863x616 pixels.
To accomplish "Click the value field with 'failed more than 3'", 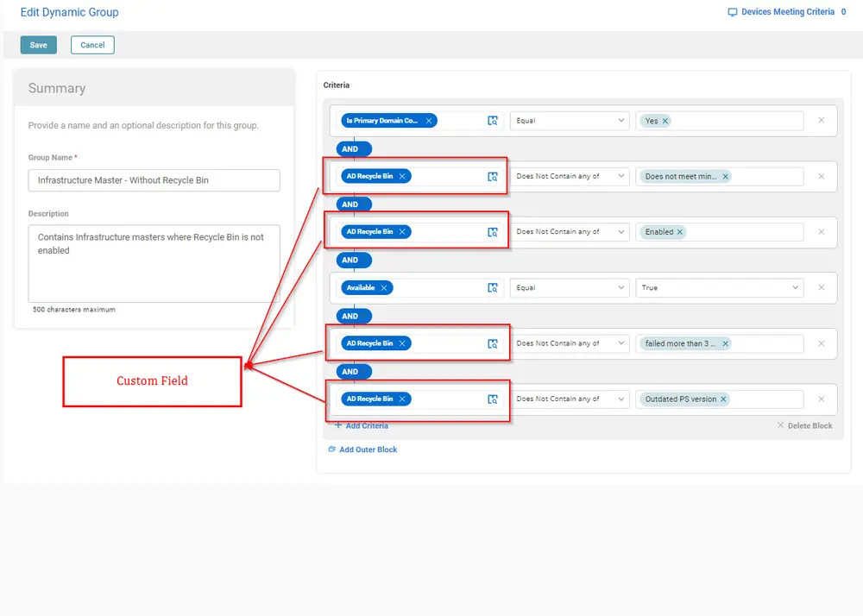I will pyautogui.click(x=720, y=343).
